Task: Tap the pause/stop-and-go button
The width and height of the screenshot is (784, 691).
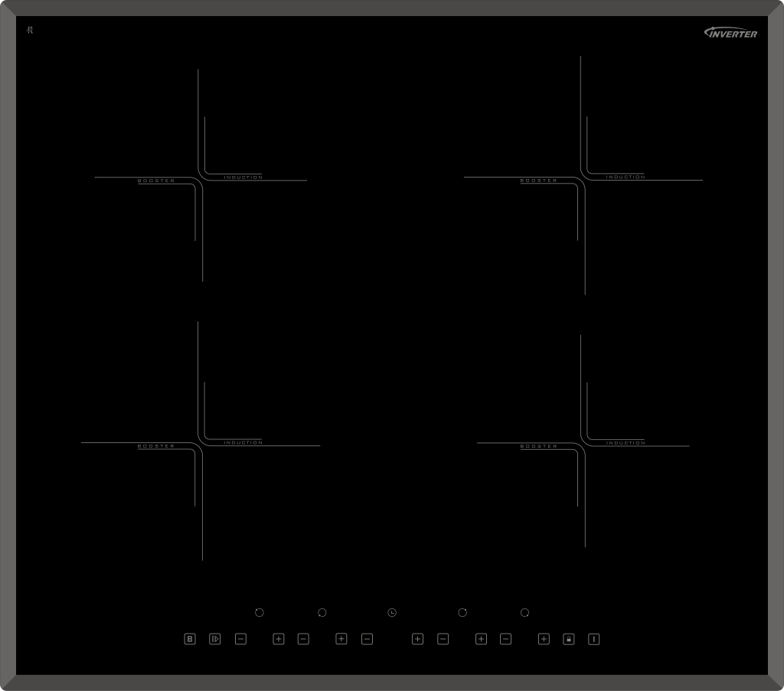Action: click(214, 639)
